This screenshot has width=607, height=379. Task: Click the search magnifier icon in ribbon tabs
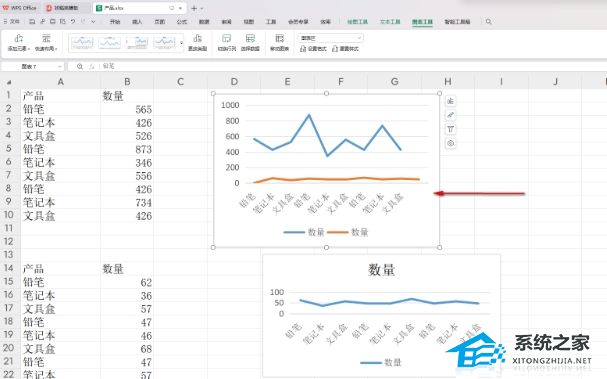489,22
